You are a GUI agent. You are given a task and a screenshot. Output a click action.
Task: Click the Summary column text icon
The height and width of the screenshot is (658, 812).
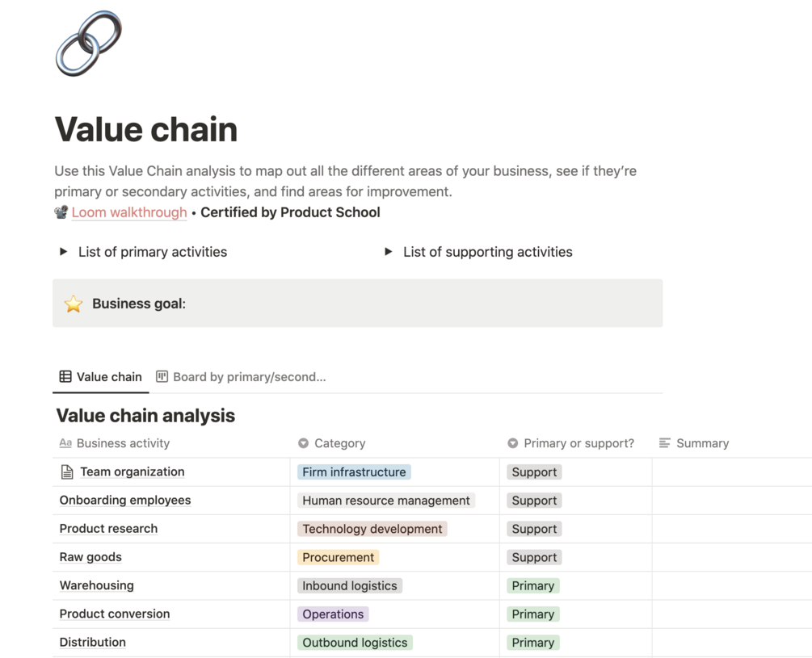664,443
